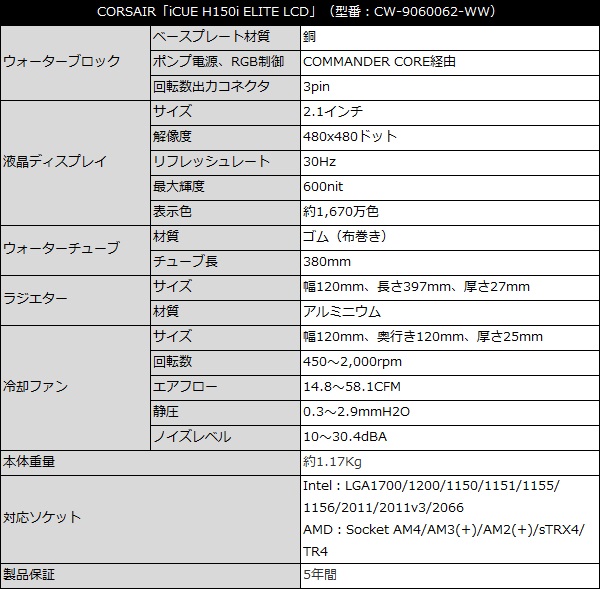Select the アルミニウム value

[342, 311]
